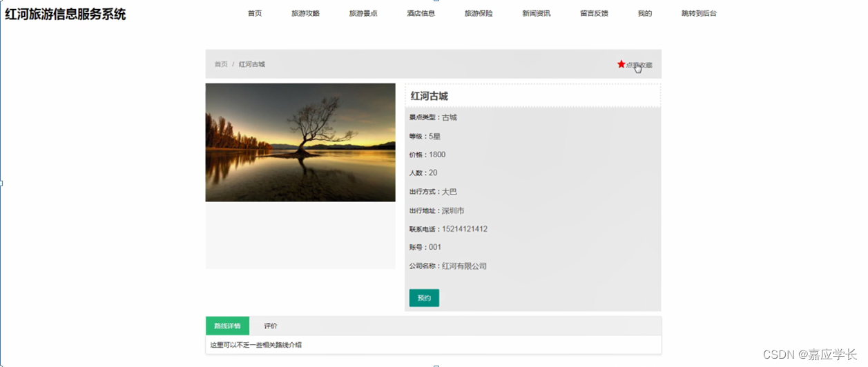Image resolution: width=868 pixels, height=367 pixels.
Task: Select the 出行方式：大巴 text
Action: click(433, 192)
